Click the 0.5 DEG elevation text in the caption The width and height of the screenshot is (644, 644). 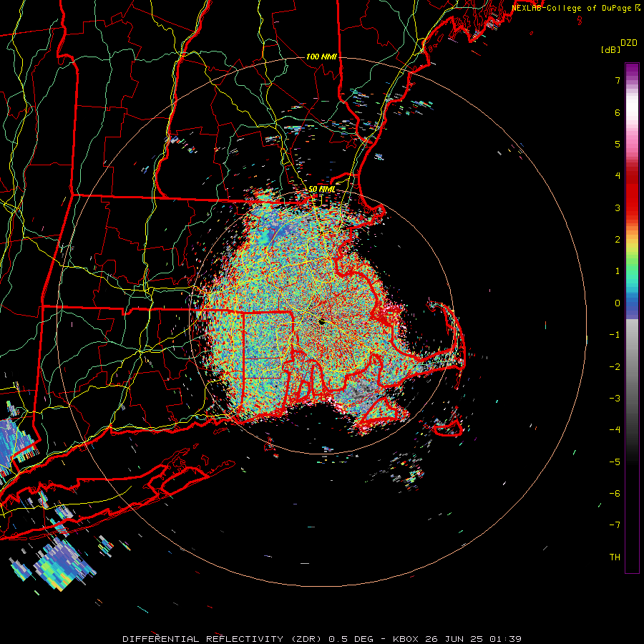click(351, 639)
